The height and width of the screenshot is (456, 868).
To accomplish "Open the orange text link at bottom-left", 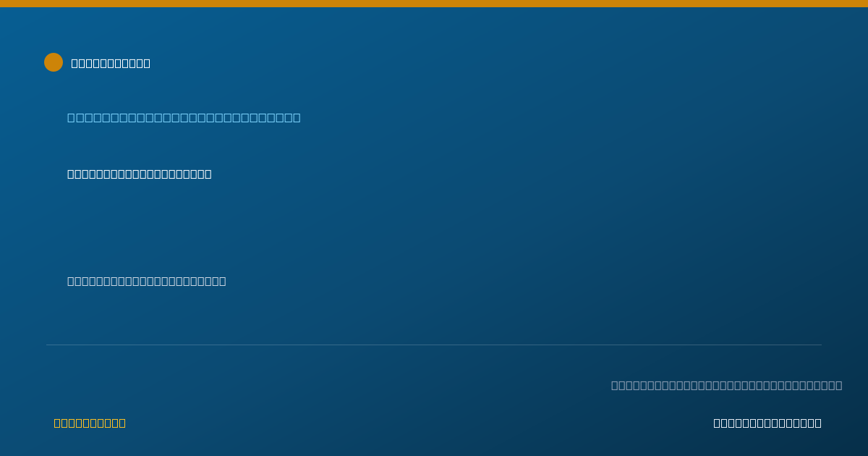I will click(90, 423).
